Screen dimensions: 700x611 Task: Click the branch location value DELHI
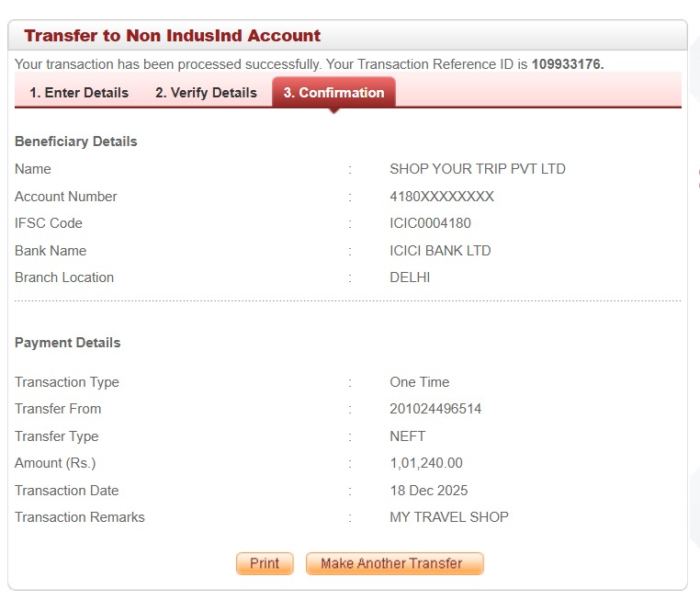click(410, 277)
